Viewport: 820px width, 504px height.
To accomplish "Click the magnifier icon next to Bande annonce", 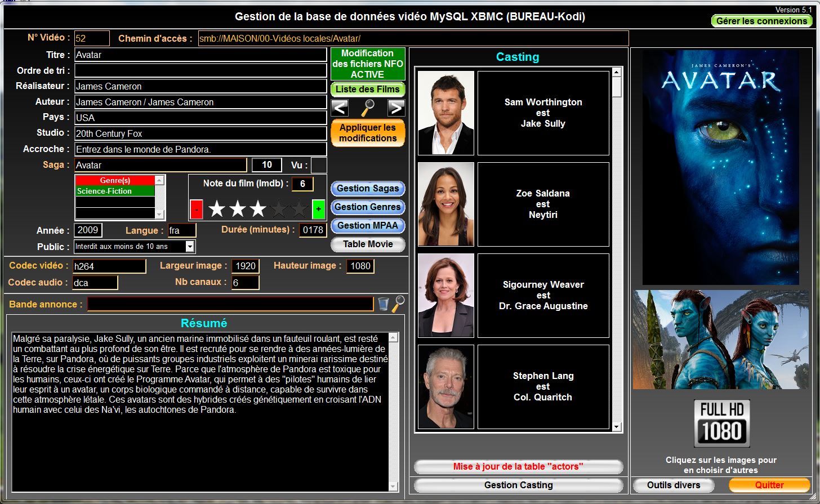I will point(398,304).
